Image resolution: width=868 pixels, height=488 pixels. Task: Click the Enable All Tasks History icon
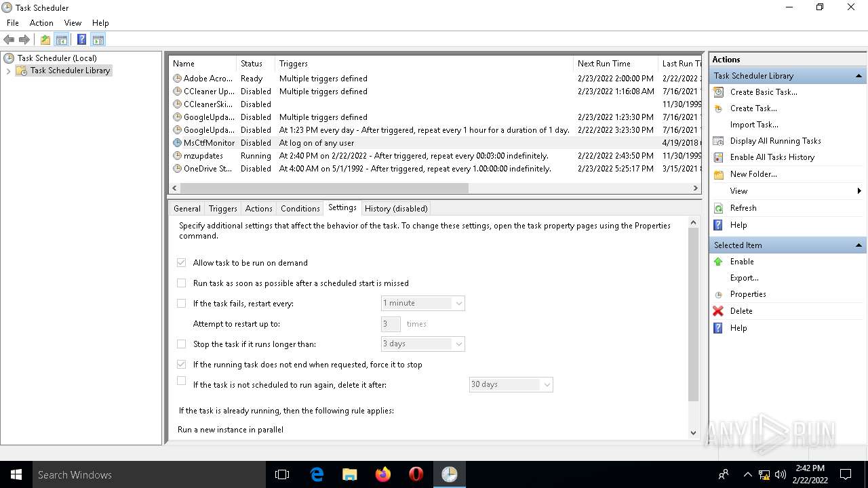click(719, 157)
